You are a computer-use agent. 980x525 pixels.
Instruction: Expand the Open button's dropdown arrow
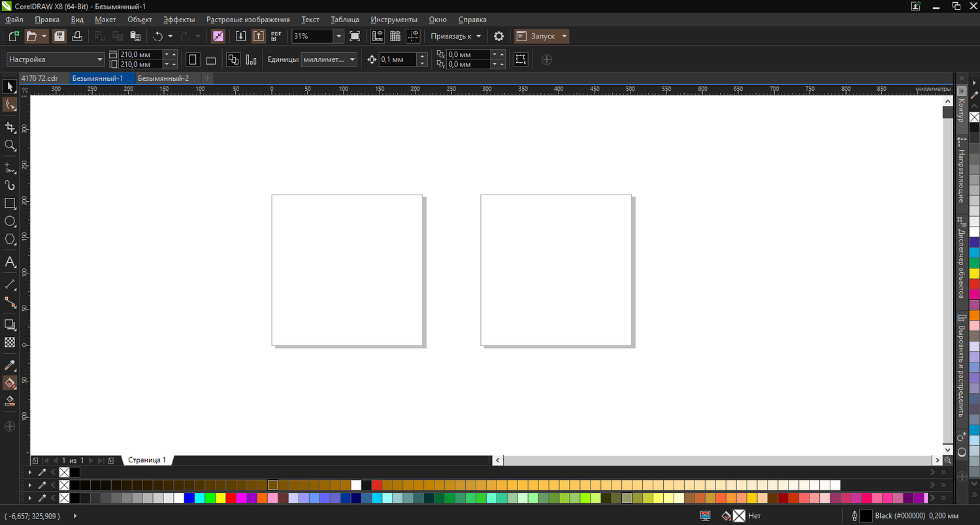pos(44,37)
